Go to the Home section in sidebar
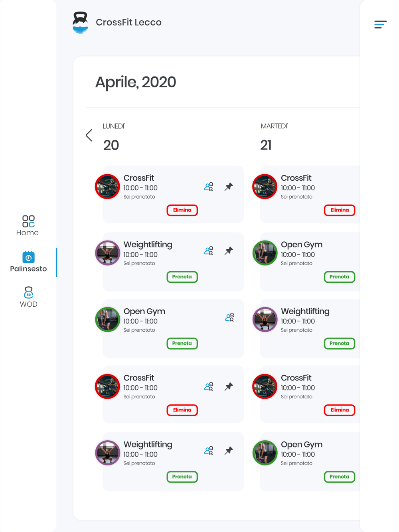The width and height of the screenshot is (399, 532). click(28, 225)
